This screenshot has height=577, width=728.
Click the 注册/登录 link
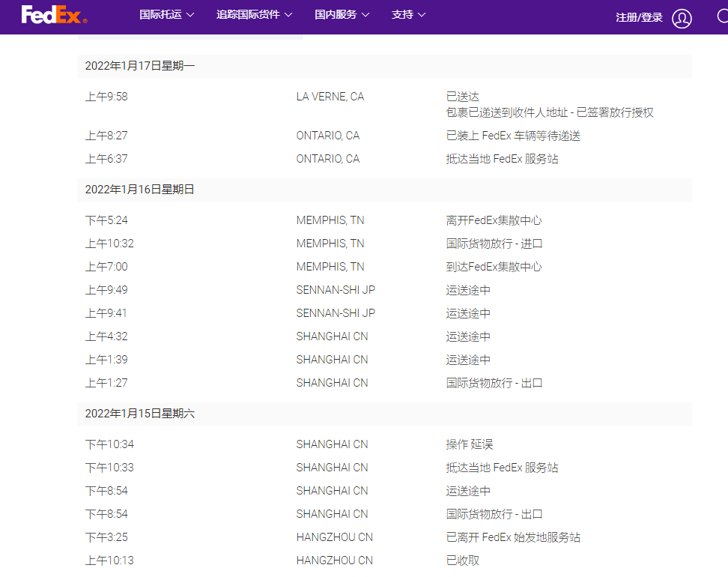639,17
